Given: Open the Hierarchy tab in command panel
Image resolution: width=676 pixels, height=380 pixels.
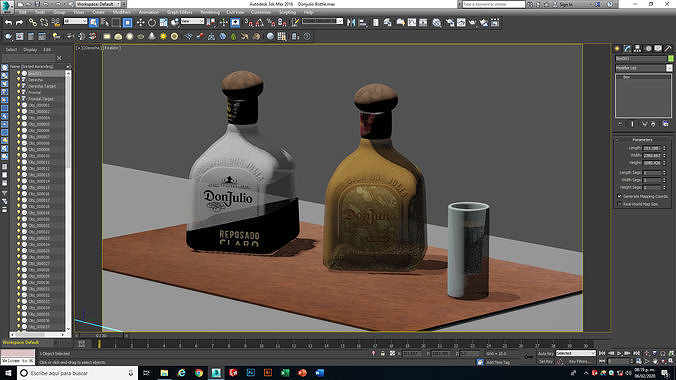Looking at the screenshot, I should (638, 49).
